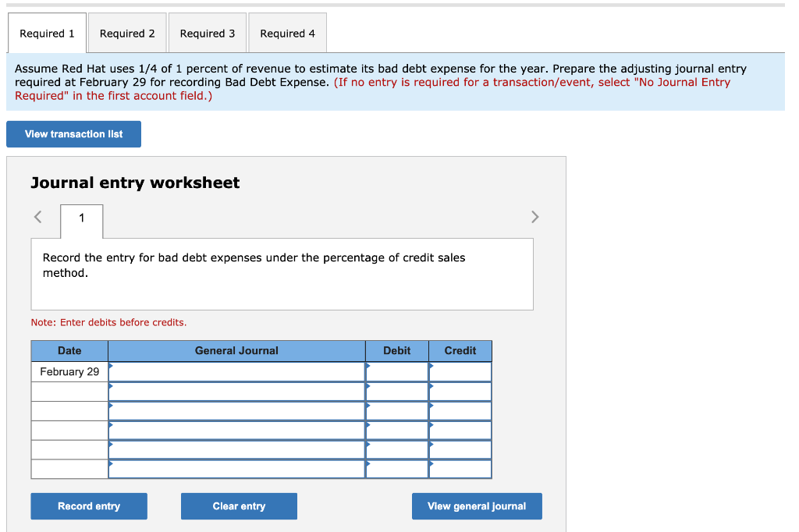Open General Journal account dropdown in fourth row
Image resolution: width=799 pixels, height=532 pixels.
(x=236, y=430)
